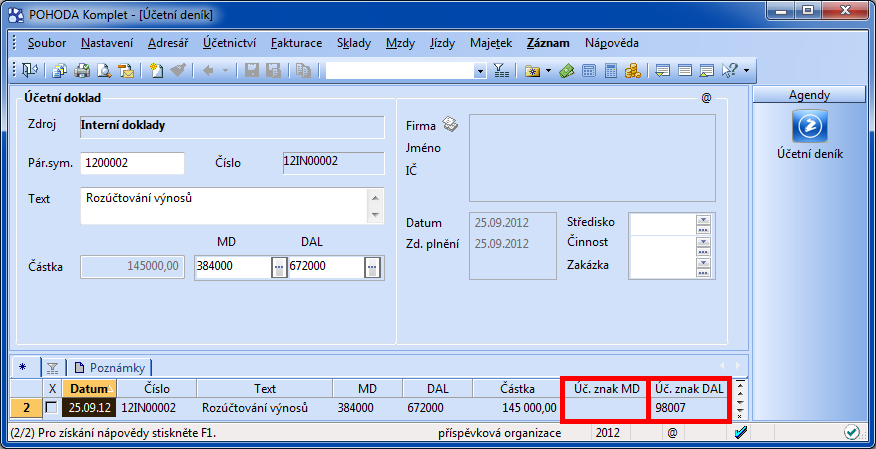Open the Mzdy menu
Screen dimensions: 876x449
pos(401,43)
